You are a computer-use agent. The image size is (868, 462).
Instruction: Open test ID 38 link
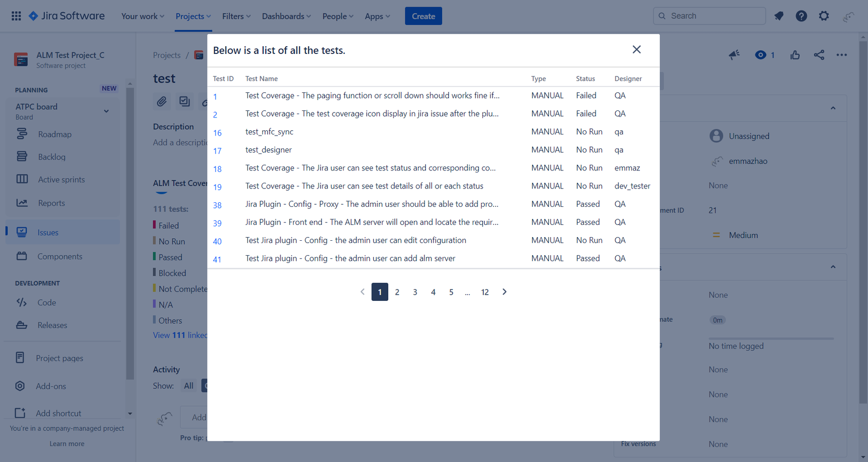coord(217,205)
